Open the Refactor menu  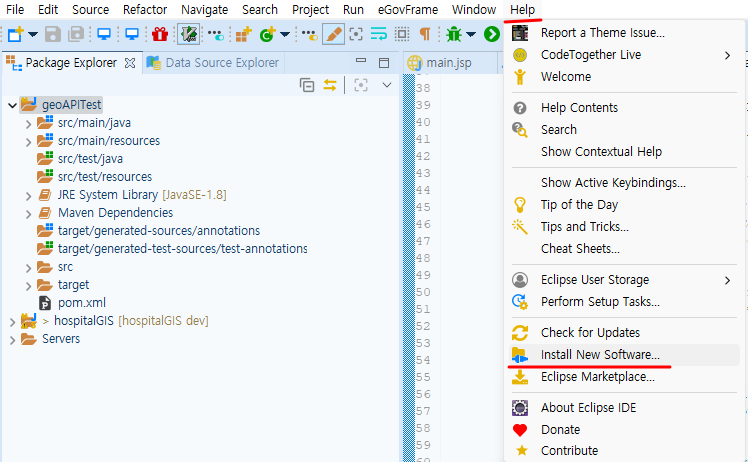(145, 10)
